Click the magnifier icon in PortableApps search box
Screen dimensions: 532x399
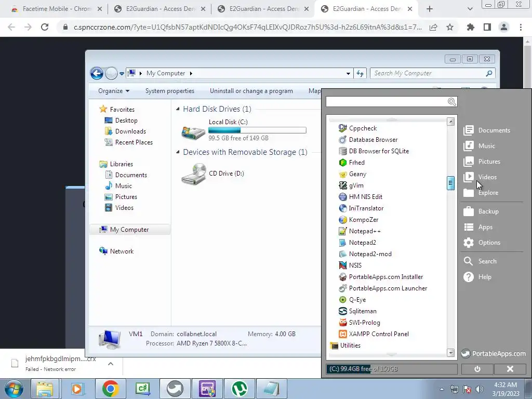click(452, 102)
